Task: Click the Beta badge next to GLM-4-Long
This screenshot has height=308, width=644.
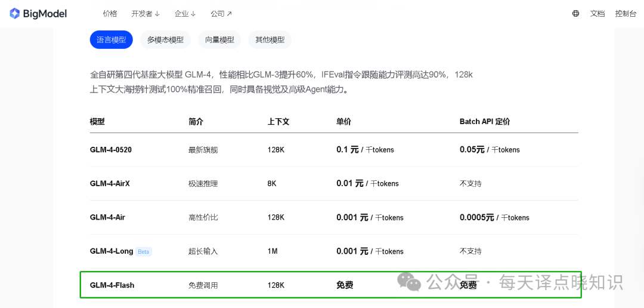Action: pos(144,252)
